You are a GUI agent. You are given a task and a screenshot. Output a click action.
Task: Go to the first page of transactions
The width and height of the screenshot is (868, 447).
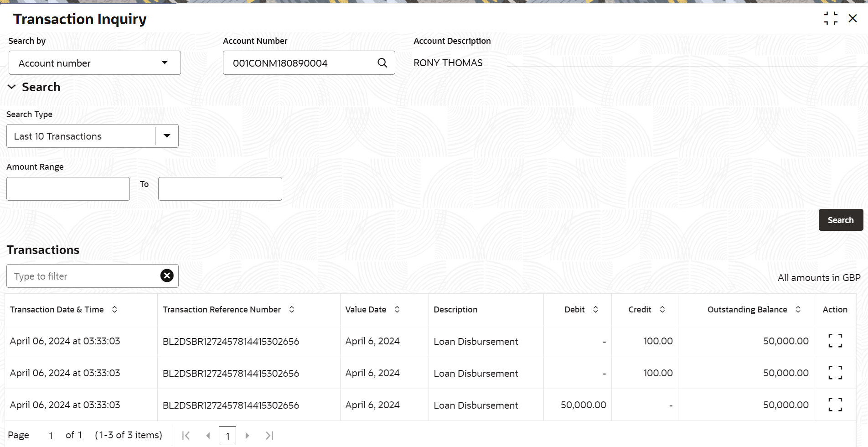click(x=186, y=436)
